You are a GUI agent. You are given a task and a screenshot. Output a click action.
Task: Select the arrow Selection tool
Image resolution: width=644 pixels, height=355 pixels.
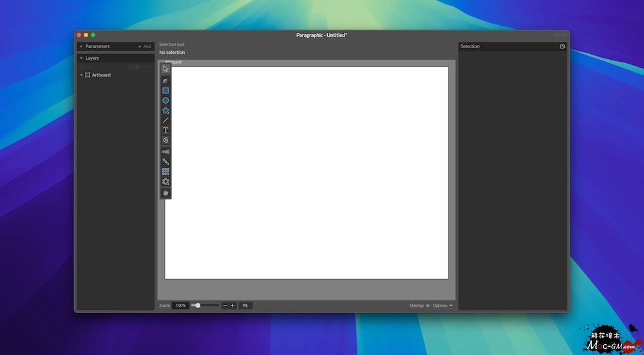[x=166, y=69]
